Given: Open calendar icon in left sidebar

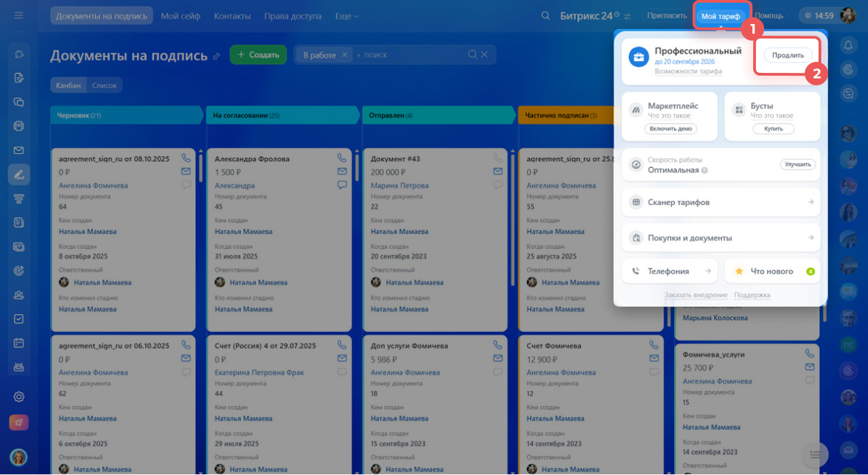Looking at the screenshot, I should click(x=19, y=343).
